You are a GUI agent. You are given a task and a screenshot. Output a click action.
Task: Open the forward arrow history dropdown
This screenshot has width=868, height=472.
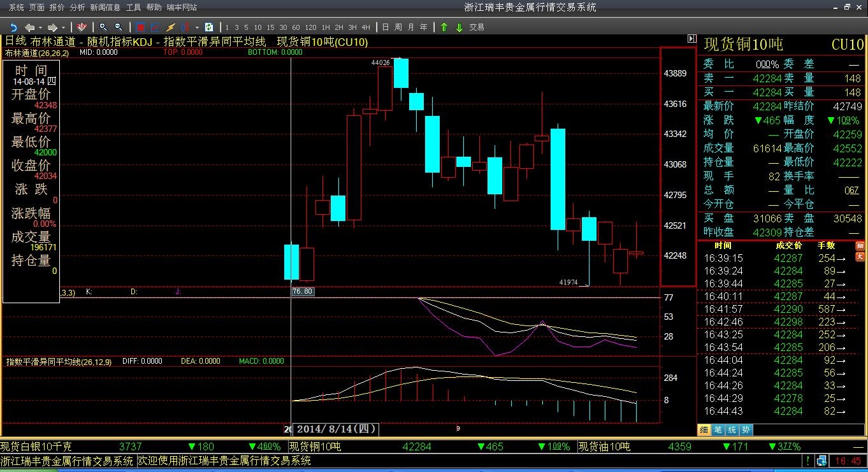click(x=64, y=27)
